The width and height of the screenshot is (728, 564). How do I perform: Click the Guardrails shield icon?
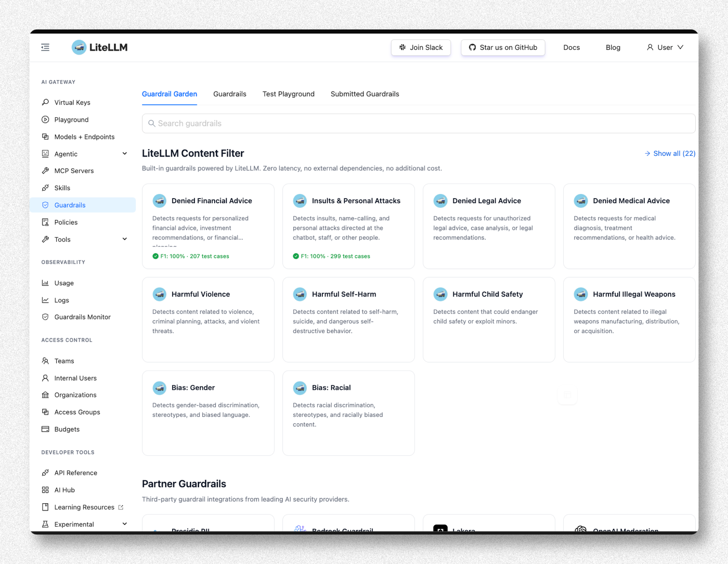pyautogui.click(x=45, y=205)
